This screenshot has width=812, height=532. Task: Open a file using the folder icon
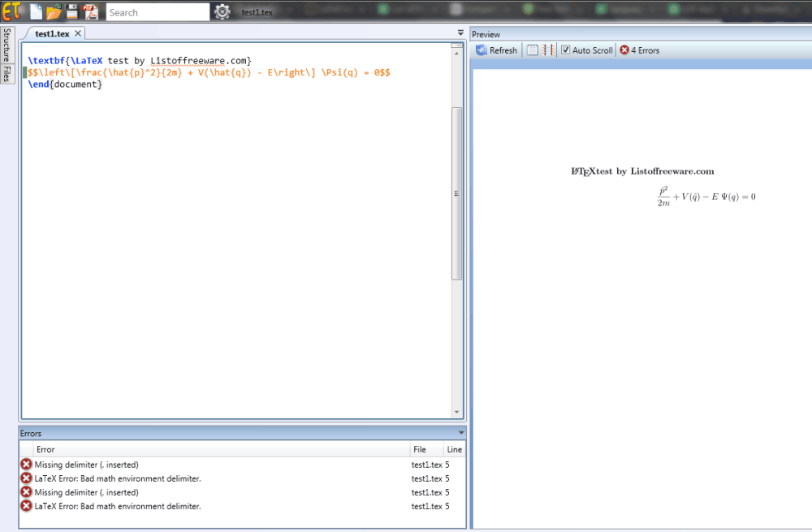tap(54, 11)
